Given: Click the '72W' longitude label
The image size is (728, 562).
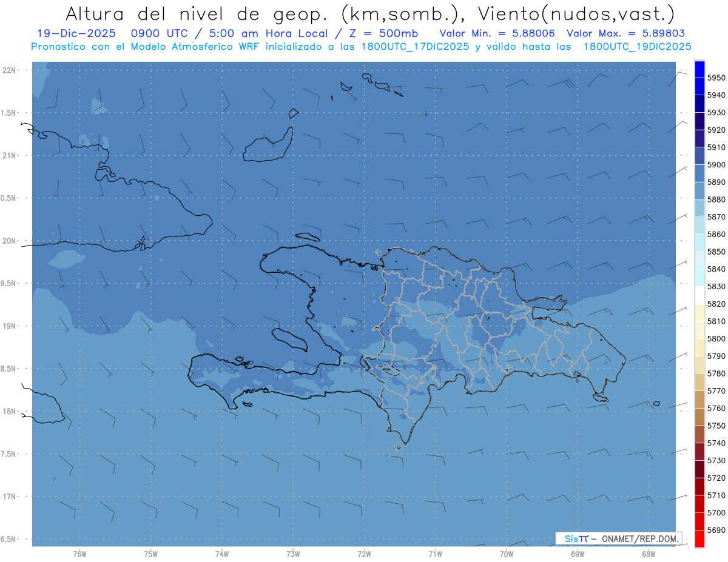Looking at the screenshot, I should coord(365,554).
